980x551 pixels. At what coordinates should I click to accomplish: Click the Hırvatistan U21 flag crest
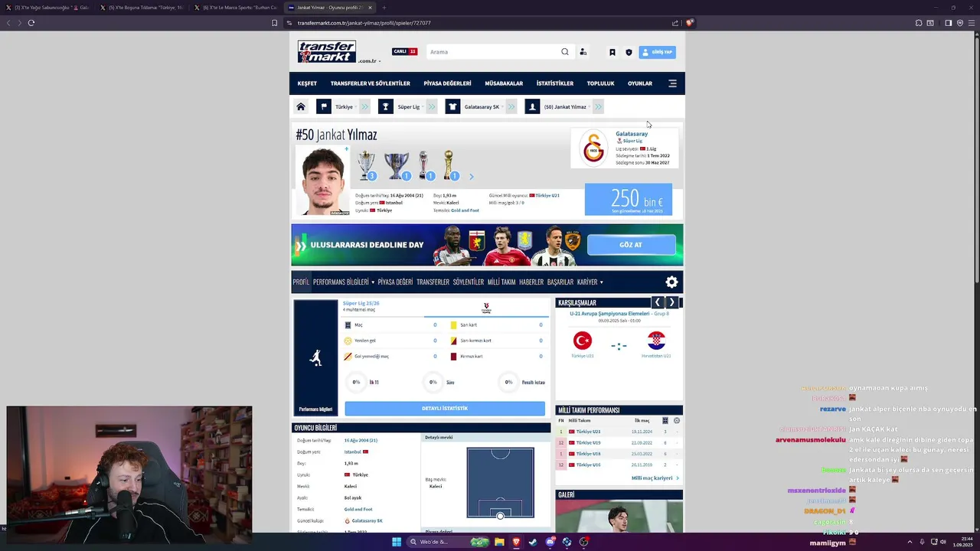click(656, 341)
